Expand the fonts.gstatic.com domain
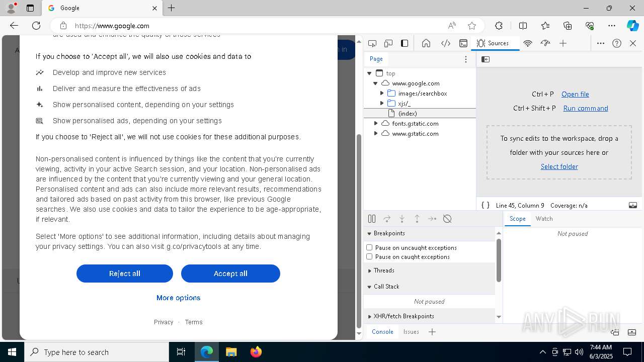 point(375,123)
